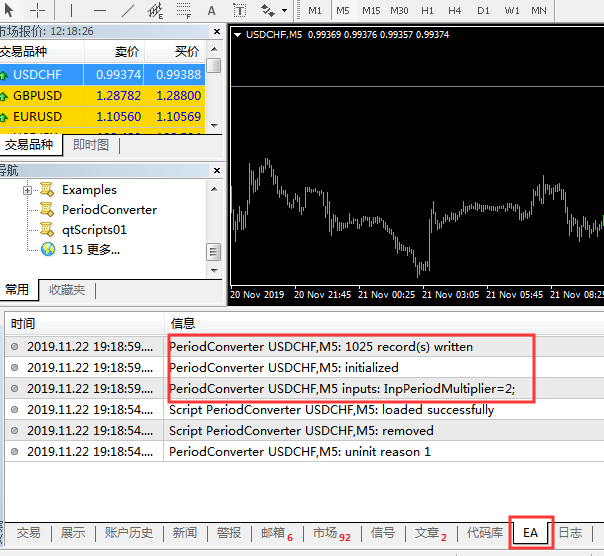Select qtScripts01 script in Navigator

94,230
